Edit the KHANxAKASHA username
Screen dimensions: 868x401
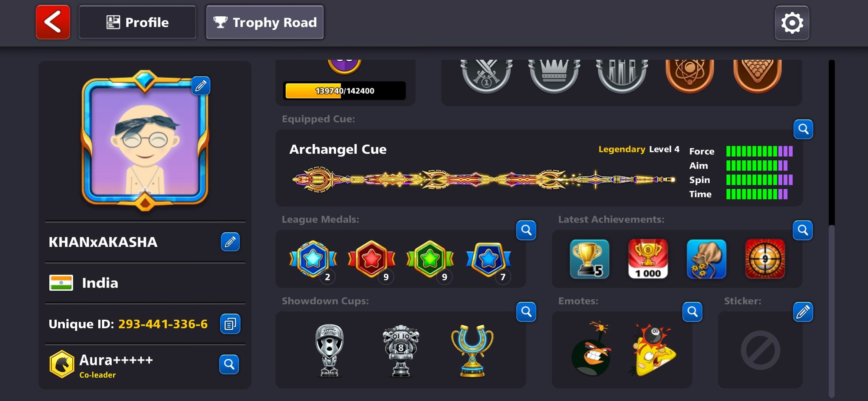[230, 242]
